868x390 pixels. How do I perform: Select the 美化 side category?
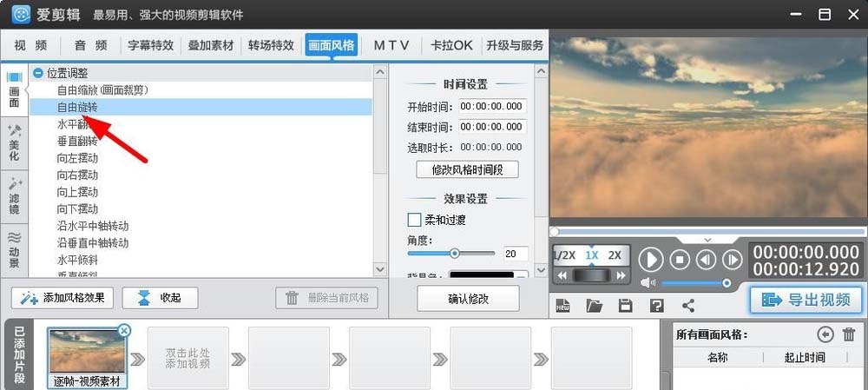15,143
